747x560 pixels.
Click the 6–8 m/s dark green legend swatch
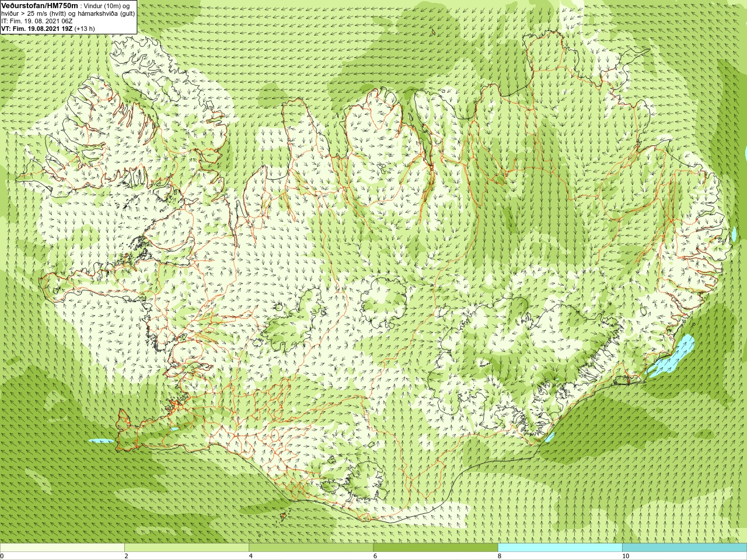pos(435,548)
